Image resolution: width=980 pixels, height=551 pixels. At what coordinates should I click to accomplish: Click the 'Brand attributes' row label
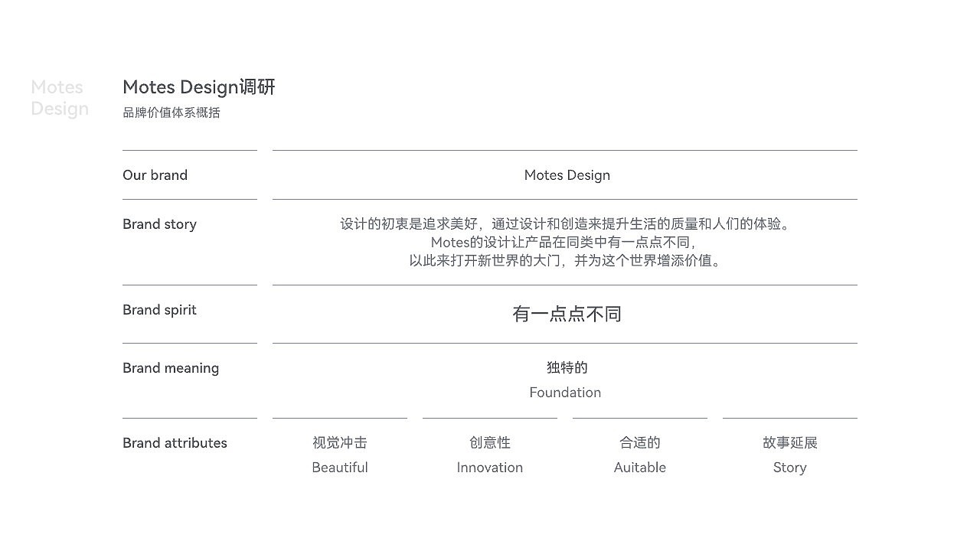[175, 443]
